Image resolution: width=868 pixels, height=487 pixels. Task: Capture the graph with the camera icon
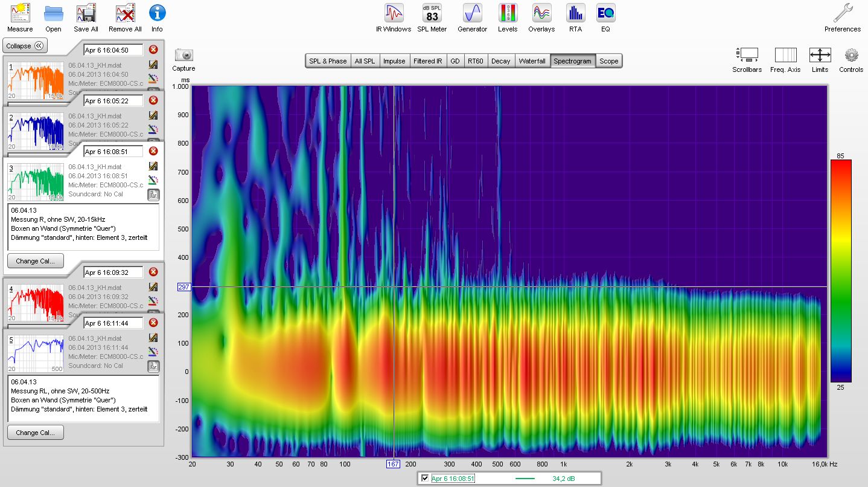[x=183, y=59]
